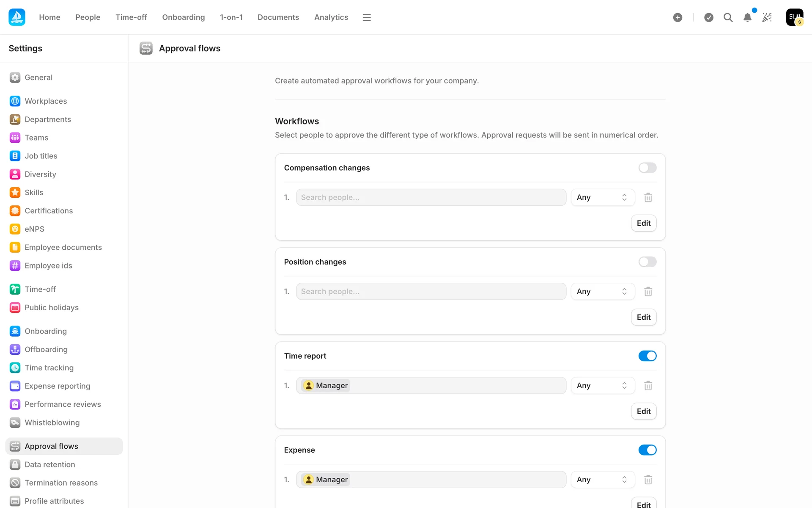Image resolution: width=812 pixels, height=508 pixels.
Task: Disable the Time report toggle
Action: pos(647,356)
